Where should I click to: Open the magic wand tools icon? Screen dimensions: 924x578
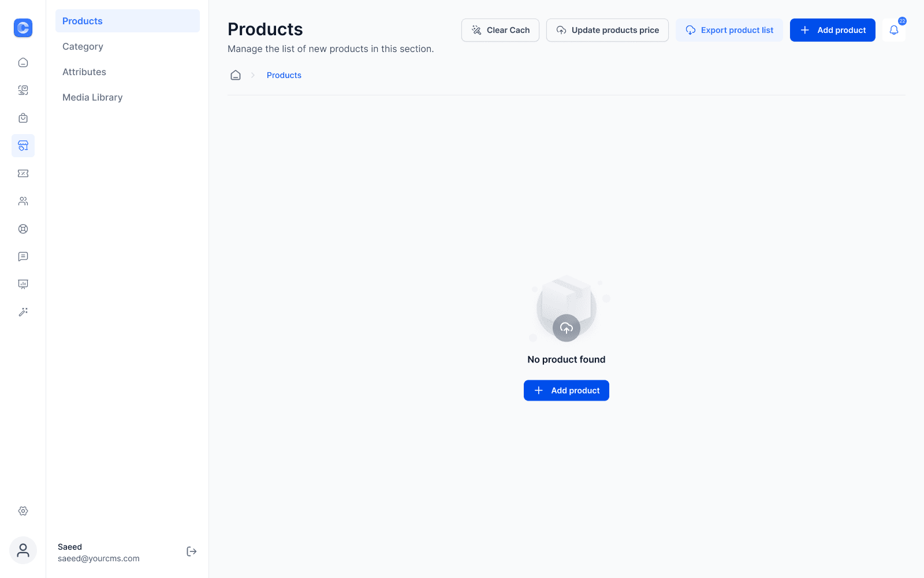(23, 312)
